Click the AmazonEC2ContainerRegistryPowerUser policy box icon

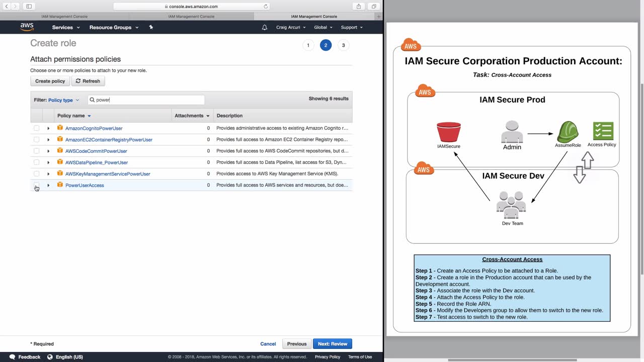60,139
